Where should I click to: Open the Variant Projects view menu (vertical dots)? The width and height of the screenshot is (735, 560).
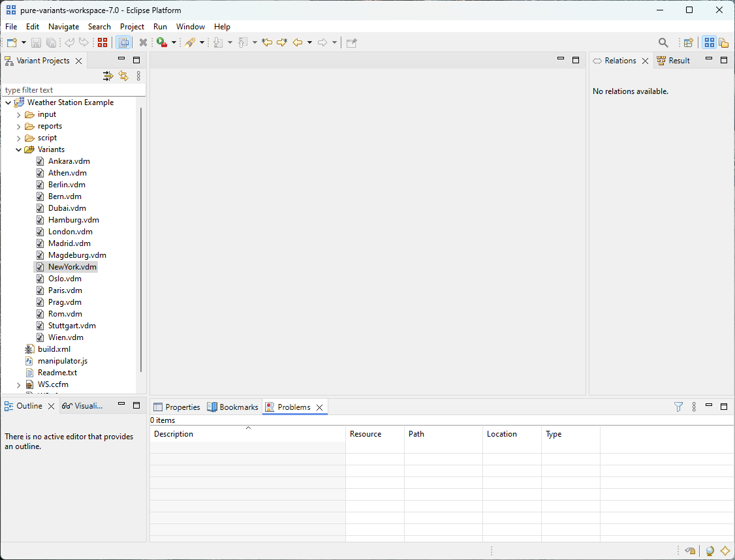point(138,76)
